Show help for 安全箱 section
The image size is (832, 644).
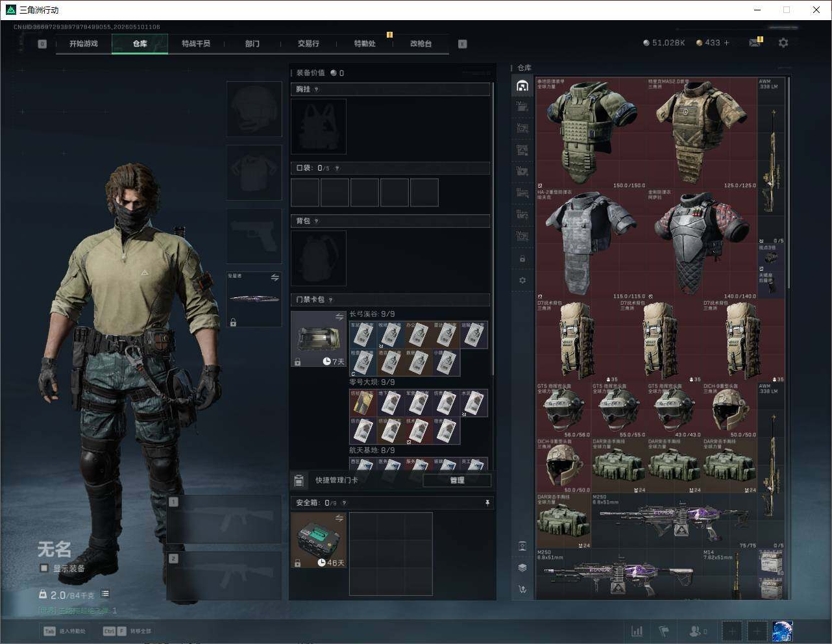point(344,503)
